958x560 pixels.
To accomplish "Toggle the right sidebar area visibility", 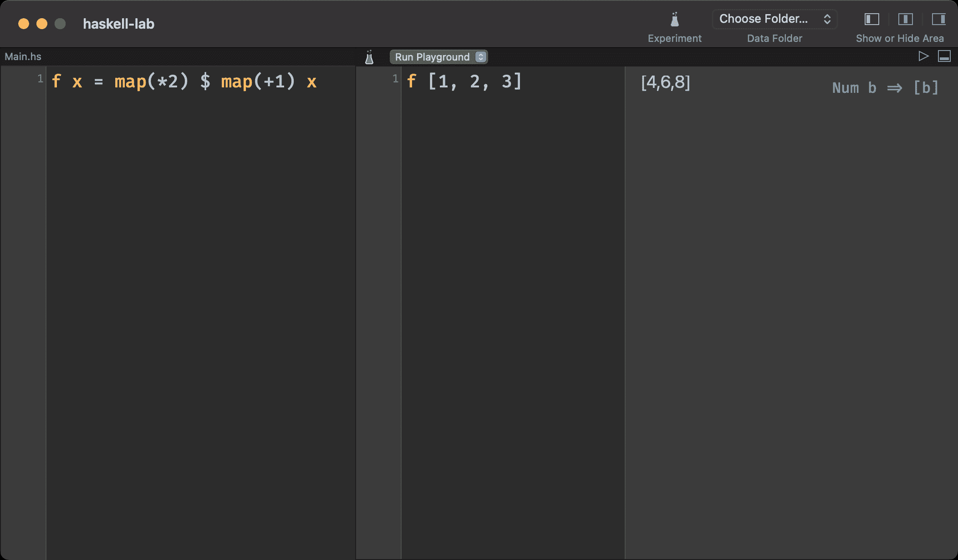I will pos(938,19).
